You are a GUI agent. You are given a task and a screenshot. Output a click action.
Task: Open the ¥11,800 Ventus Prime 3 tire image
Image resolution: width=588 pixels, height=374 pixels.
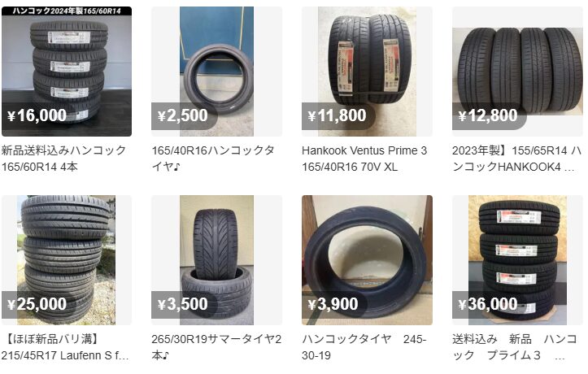[x=367, y=72]
